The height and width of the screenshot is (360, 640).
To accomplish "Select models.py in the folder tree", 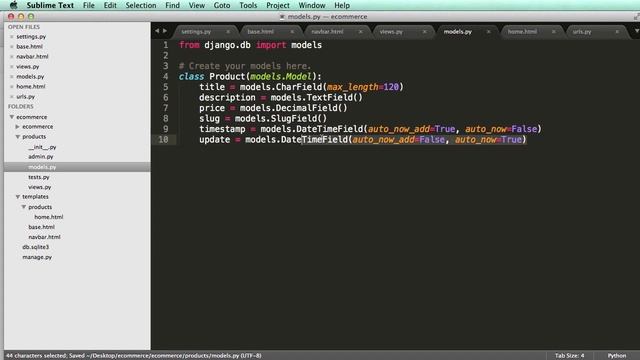I will pos(42,167).
